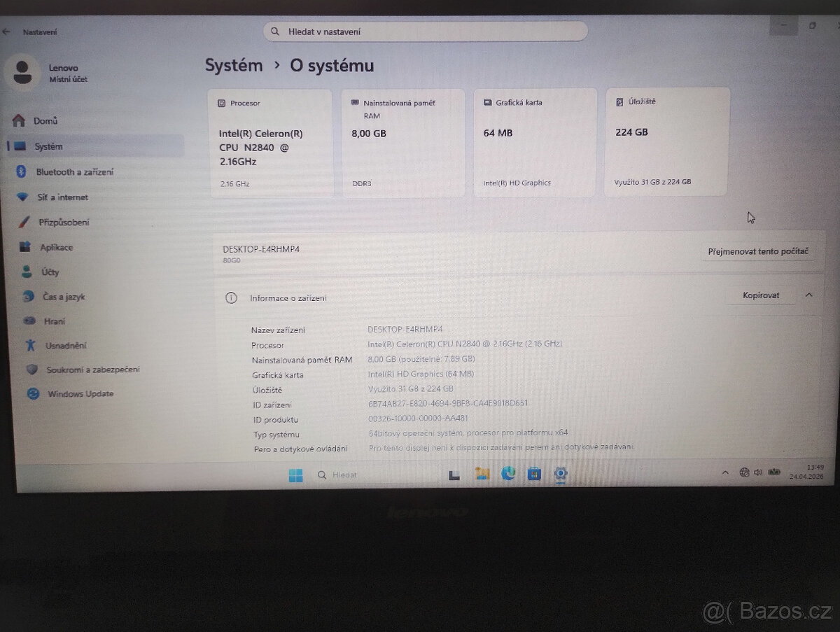Click the Nainstalovaná paměť RAM card
Viewport: 840px width, 632px height.
(x=402, y=143)
